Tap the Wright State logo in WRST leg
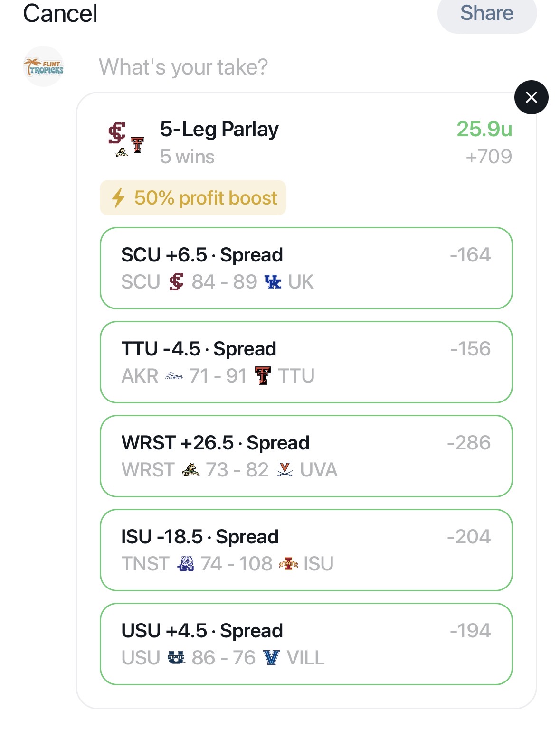The width and height of the screenshot is (560, 756). 190,470
